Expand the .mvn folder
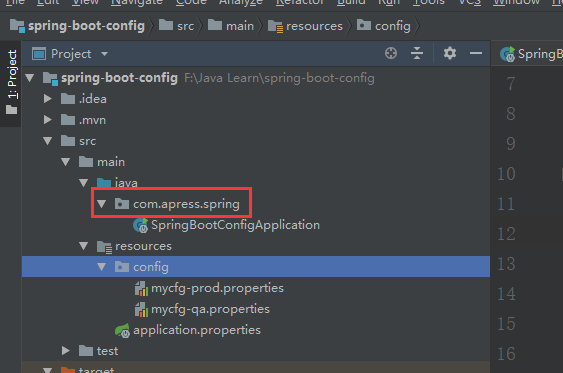The height and width of the screenshot is (373, 563). pyautogui.click(x=47, y=120)
